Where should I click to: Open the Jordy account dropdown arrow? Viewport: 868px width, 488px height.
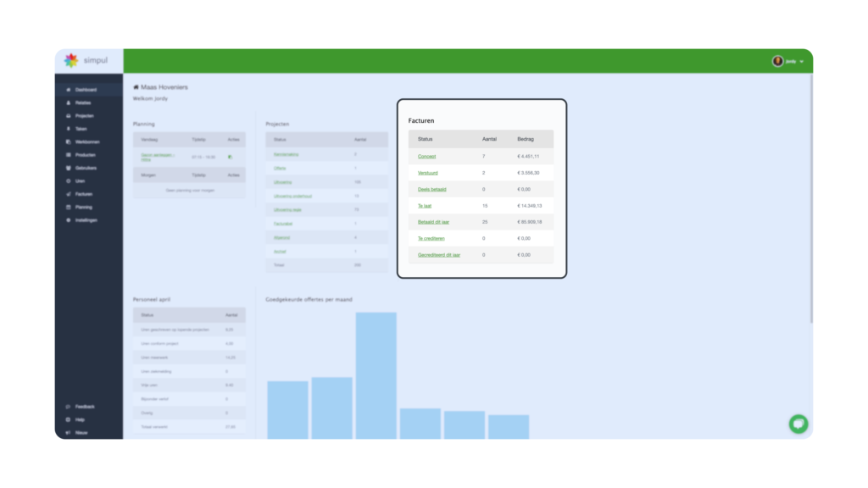point(802,61)
